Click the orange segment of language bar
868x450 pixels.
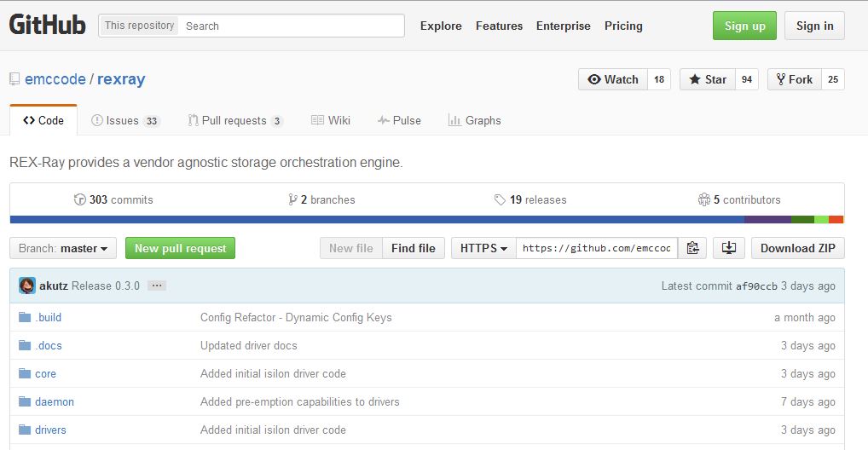tap(836, 220)
